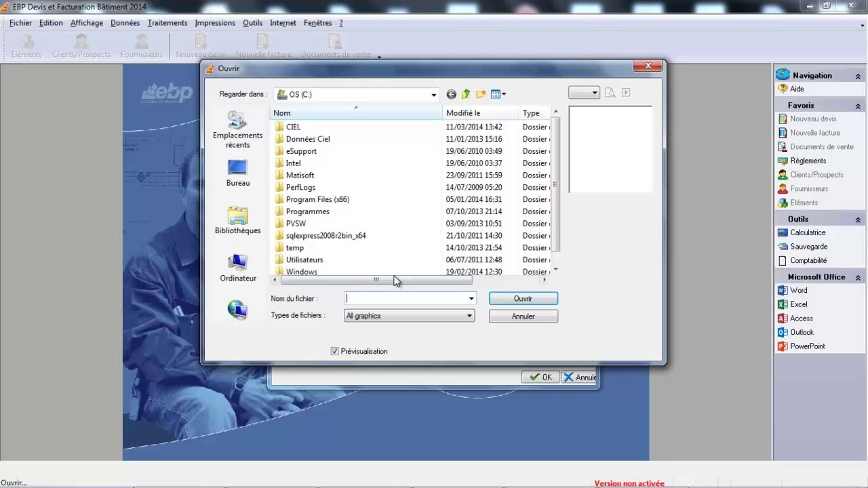Sort files by the Type column header
The width and height of the screenshot is (868, 488).
pyautogui.click(x=534, y=113)
